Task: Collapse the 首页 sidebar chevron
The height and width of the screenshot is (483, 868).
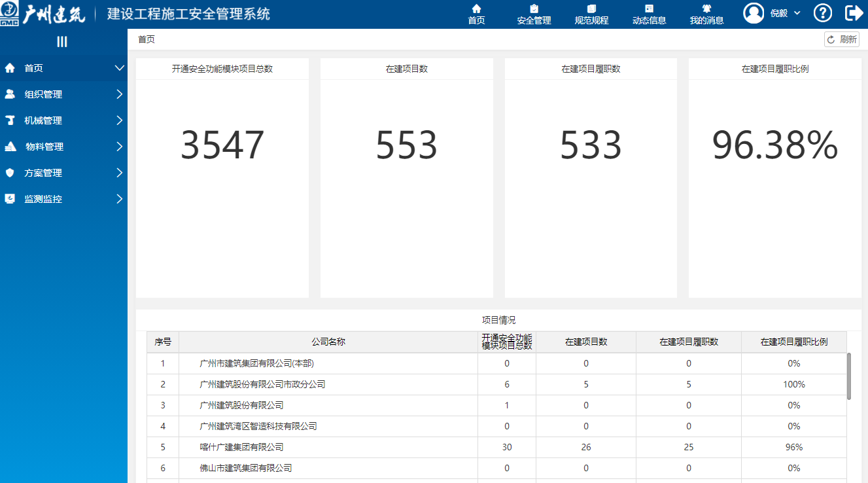Action: tap(119, 68)
